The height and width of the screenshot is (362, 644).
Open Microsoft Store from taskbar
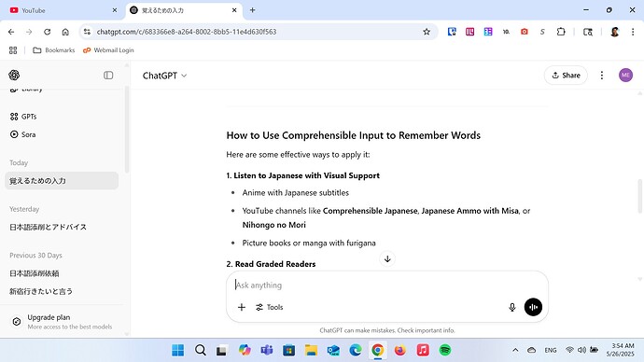pos(288,350)
